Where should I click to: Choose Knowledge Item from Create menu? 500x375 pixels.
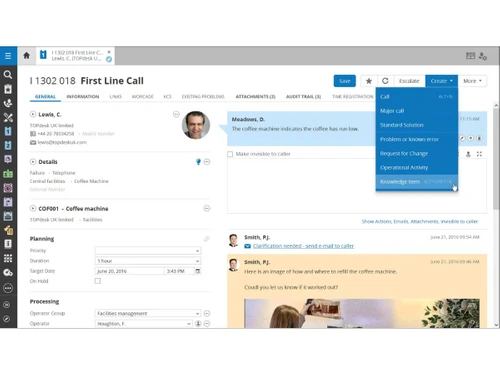click(417, 182)
